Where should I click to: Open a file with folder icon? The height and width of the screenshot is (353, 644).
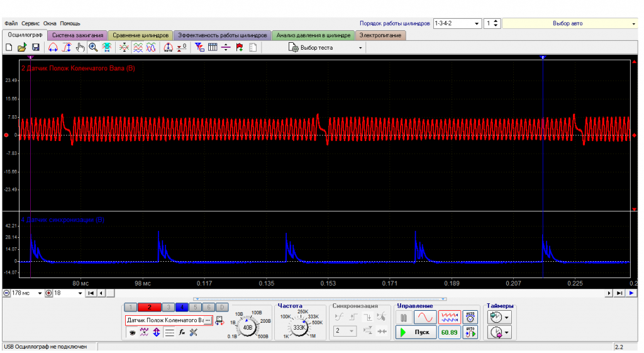[22, 48]
